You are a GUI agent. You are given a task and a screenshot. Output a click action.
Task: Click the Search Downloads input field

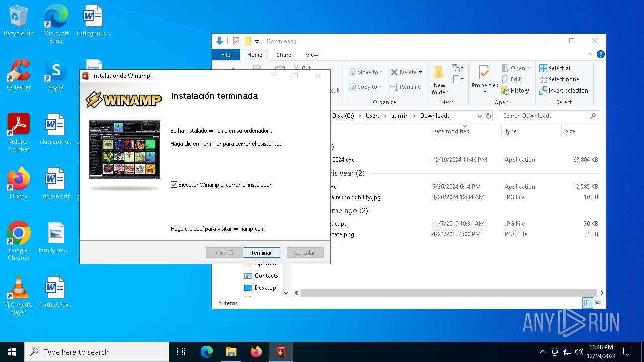(x=549, y=116)
